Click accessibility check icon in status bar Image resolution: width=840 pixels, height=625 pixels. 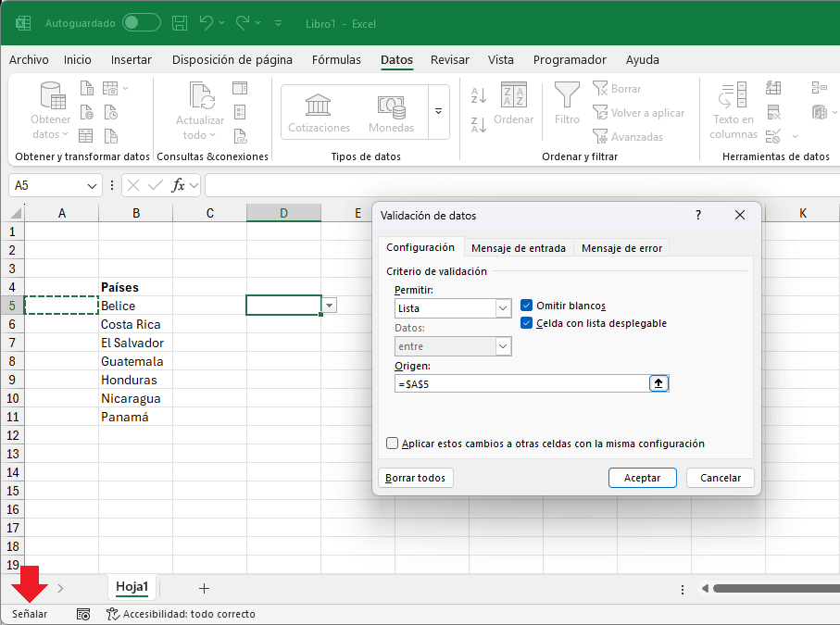coord(112,614)
